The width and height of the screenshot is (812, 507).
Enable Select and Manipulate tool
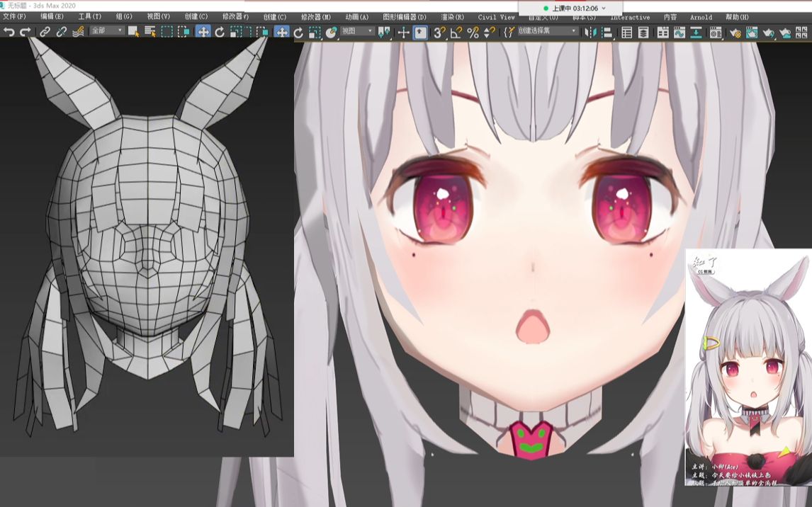[x=403, y=33]
